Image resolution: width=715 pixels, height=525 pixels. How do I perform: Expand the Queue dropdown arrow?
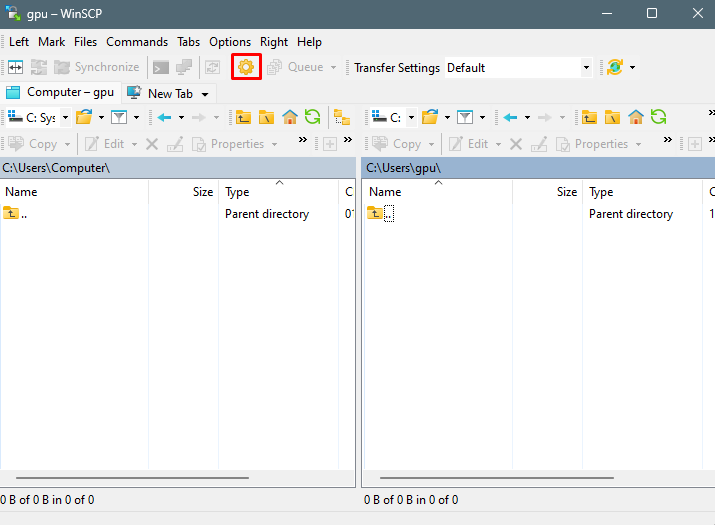pyautogui.click(x=333, y=68)
